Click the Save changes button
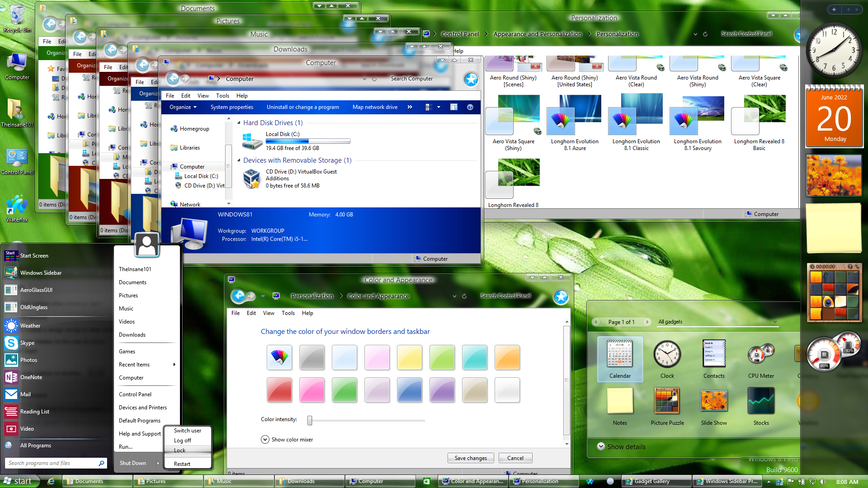Screen dimensions: 868x488 pos(471,458)
